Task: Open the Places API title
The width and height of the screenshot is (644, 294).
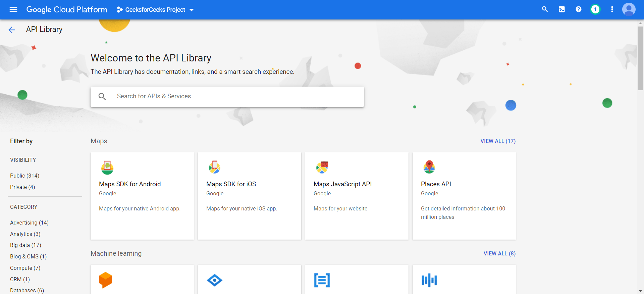Action: pyautogui.click(x=436, y=184)
